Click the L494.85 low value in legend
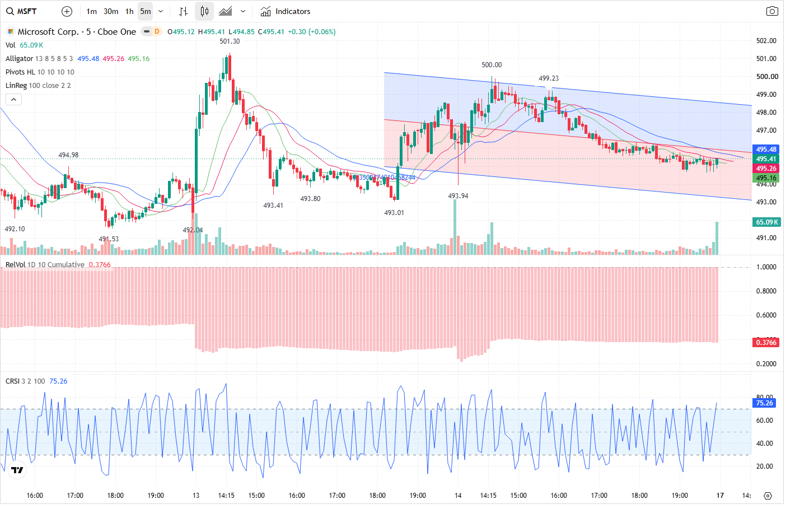 coord(241,32)
